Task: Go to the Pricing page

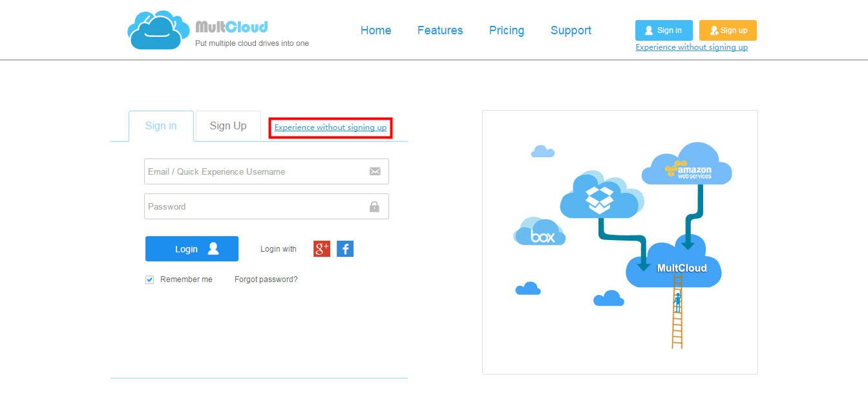Action: (507, 30)
